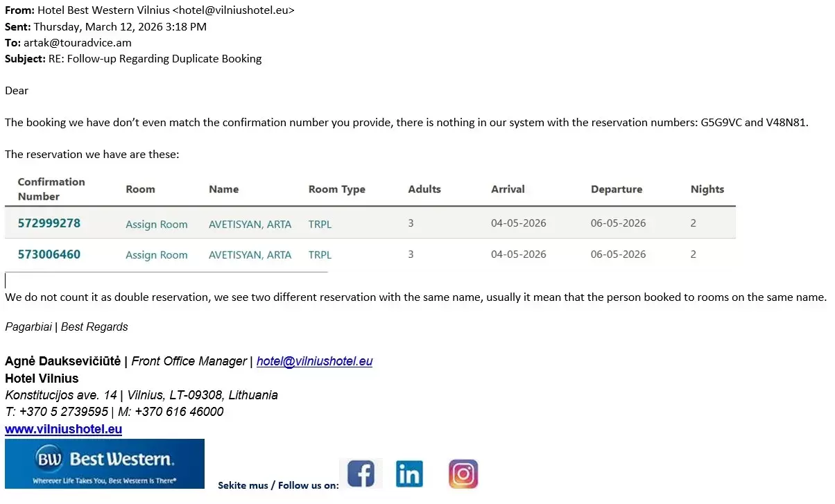Click TRPL room type in first row

(320, 225)
